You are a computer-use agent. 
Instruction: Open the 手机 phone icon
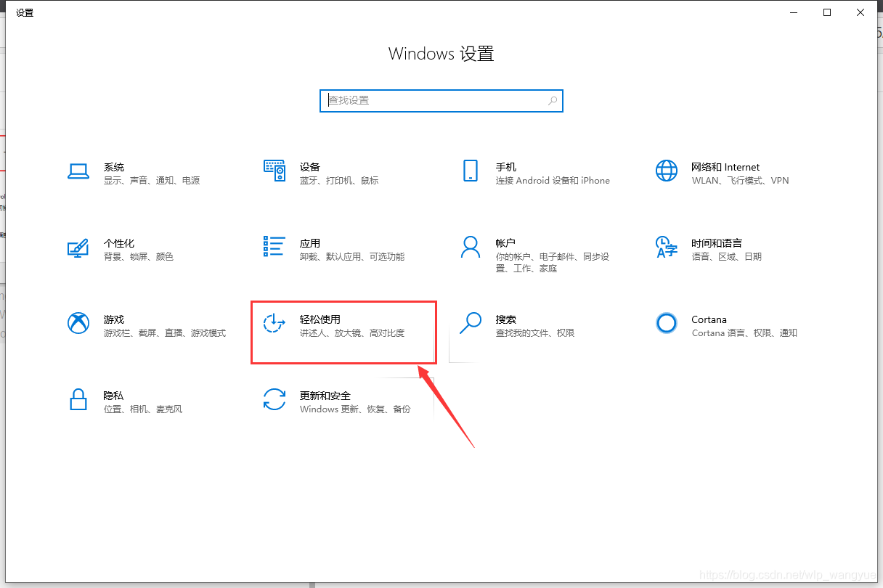pos(470,171)
